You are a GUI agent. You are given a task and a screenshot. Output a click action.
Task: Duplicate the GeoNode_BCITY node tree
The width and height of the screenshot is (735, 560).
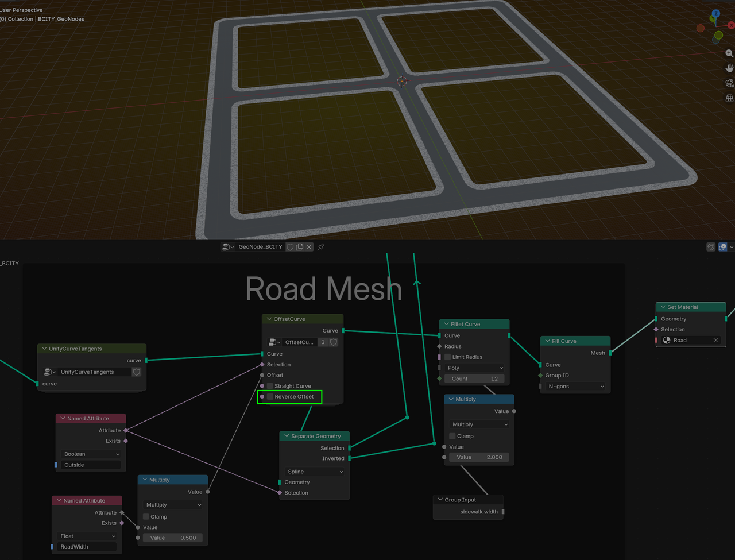pyautogui.click(x=299, y=247)
